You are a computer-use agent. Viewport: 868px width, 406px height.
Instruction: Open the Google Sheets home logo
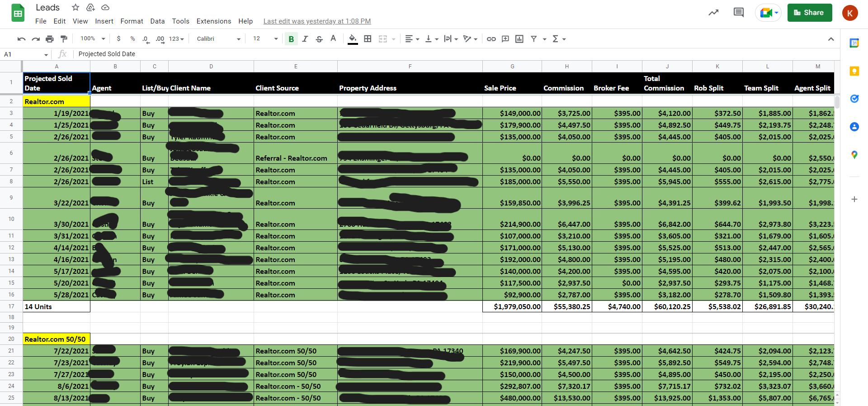click(x=18, y=13)
